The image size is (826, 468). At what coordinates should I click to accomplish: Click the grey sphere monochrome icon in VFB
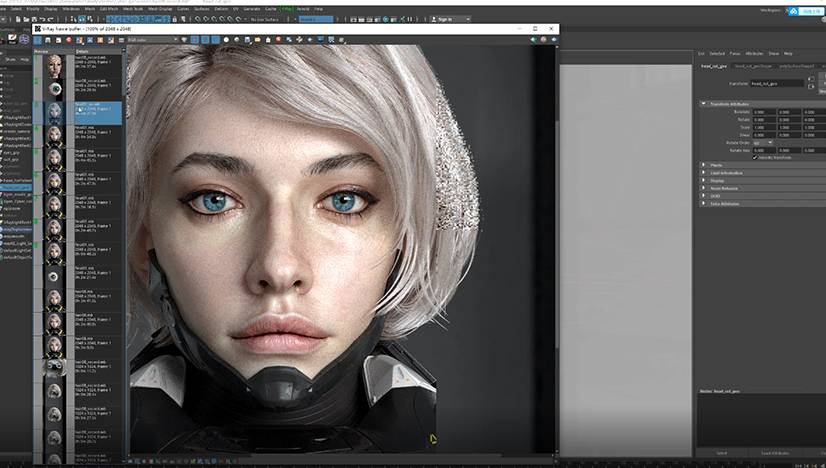[237, 40]
